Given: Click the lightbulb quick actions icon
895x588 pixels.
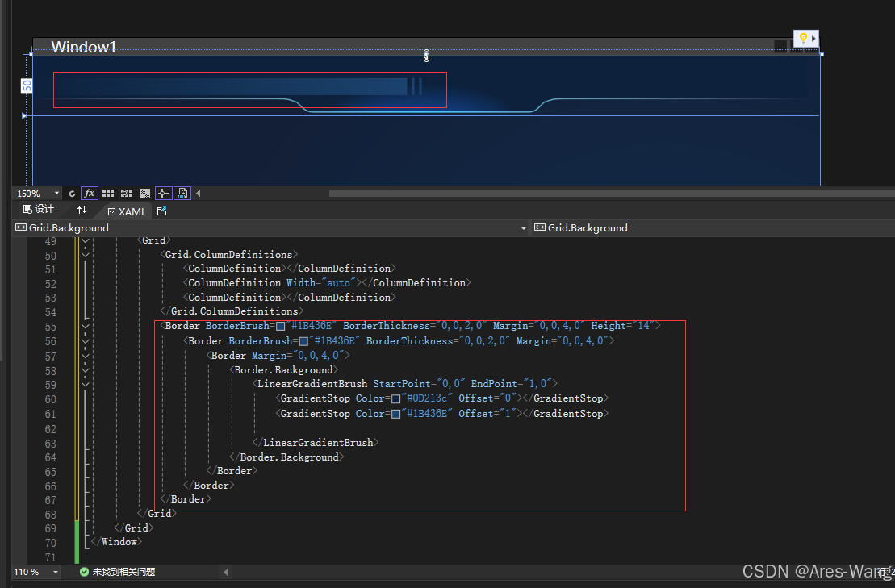Looking at the screenshot, I should tap(803, 39).
